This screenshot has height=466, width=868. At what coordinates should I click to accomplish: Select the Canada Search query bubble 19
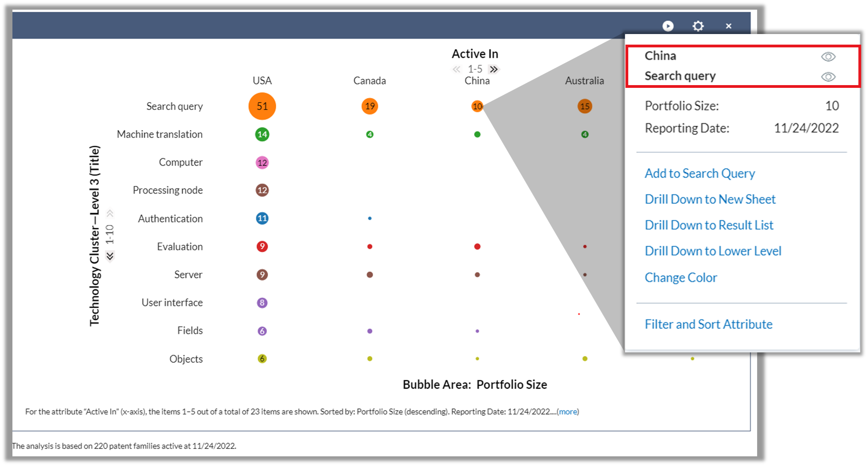pyautogui.click(x=370, y=106)
